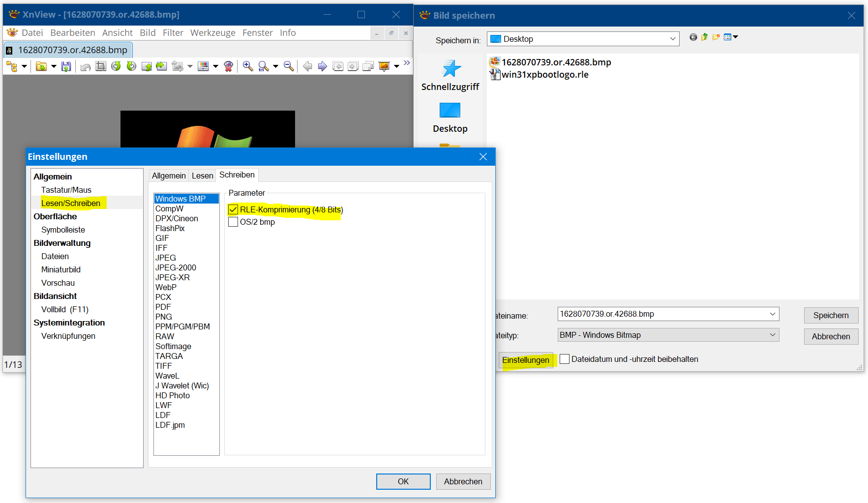The width and height of the screenshot is (868, 503).
Task: Click the Save As floppy disk icon
Action: (x=66, y=66)
